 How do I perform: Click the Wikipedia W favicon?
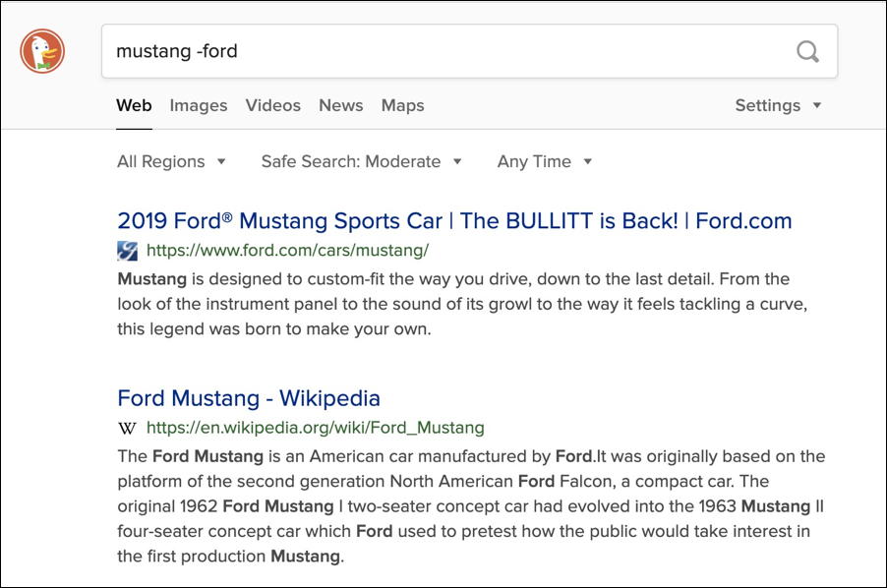tap(127, 428)
